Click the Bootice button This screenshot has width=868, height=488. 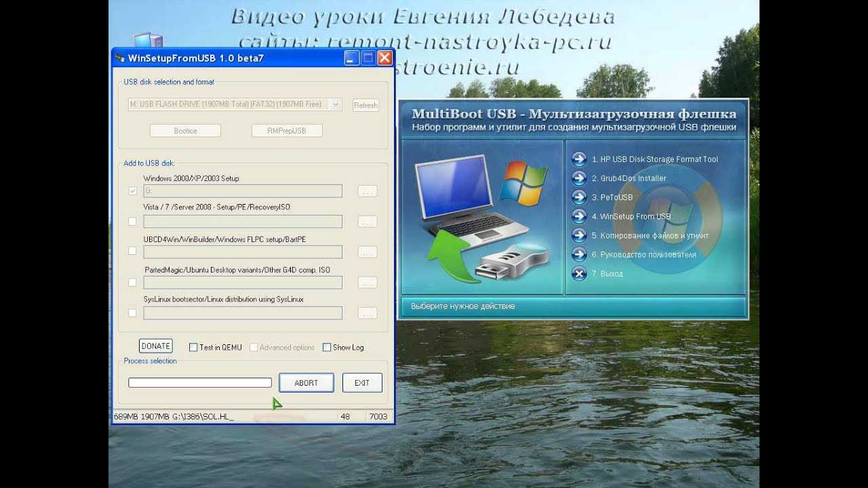185,131
